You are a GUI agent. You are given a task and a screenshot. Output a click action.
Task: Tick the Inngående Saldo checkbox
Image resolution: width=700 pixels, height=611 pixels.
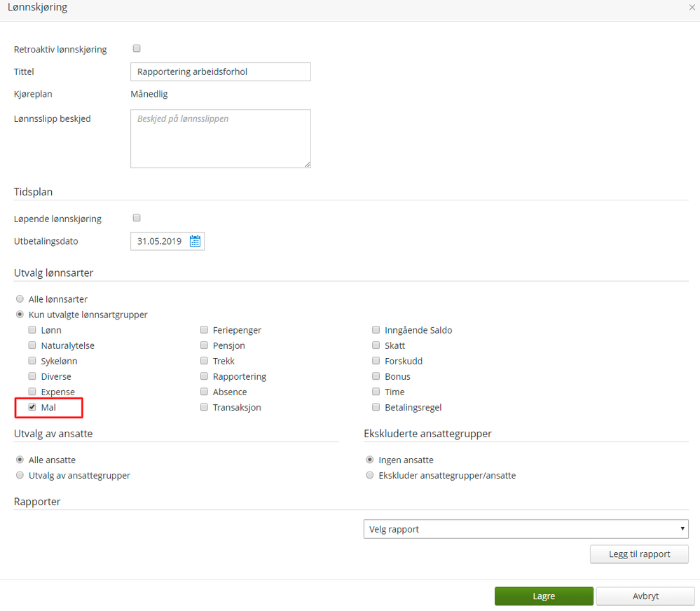coord(376,330)
